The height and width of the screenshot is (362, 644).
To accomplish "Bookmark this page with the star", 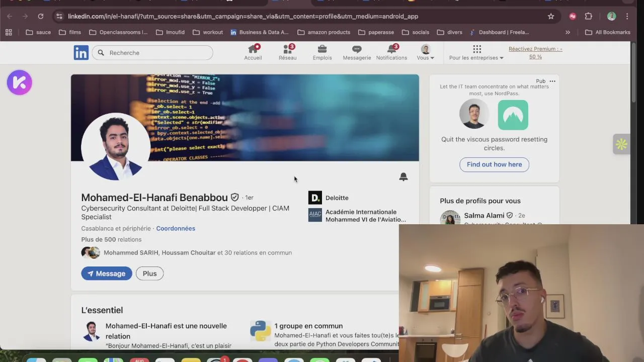I will coord(551,16).
